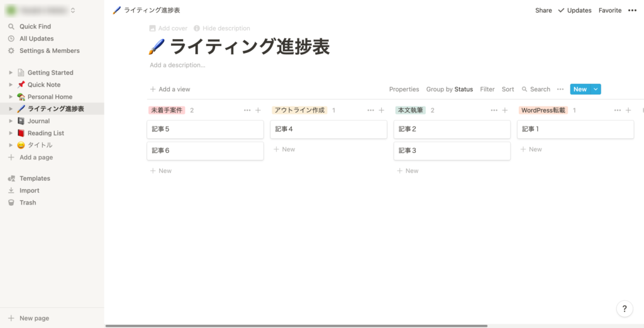Screen dimensions: 644x328
Task: Click the Quick Note pushpin icon
Action: [x=21, y=84]
